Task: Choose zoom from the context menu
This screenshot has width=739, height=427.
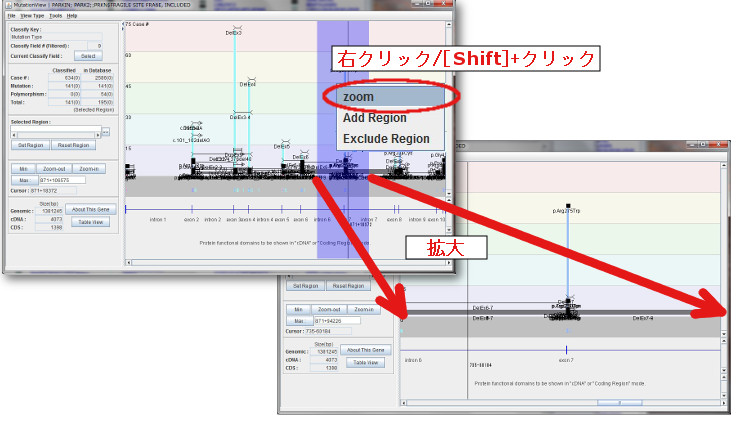Action: (x=358, y=97)
